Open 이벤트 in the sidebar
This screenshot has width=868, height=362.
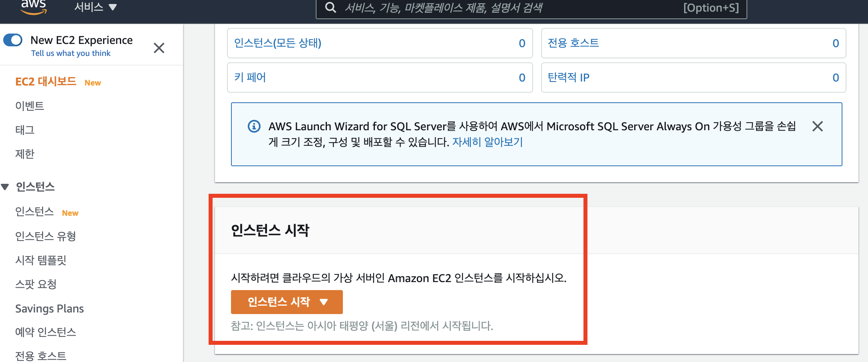pyautogui.click(x=30, y=106)
